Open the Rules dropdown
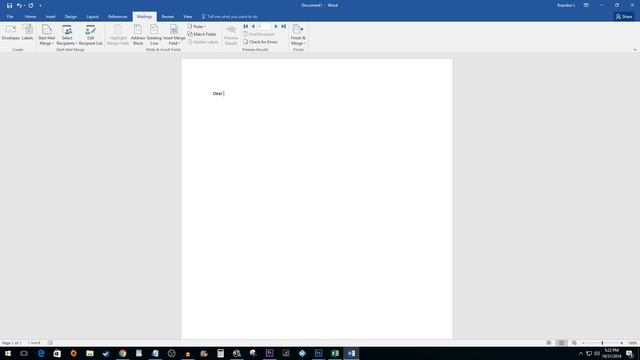Screen dimensions: 640x360 tap(197, 27)
